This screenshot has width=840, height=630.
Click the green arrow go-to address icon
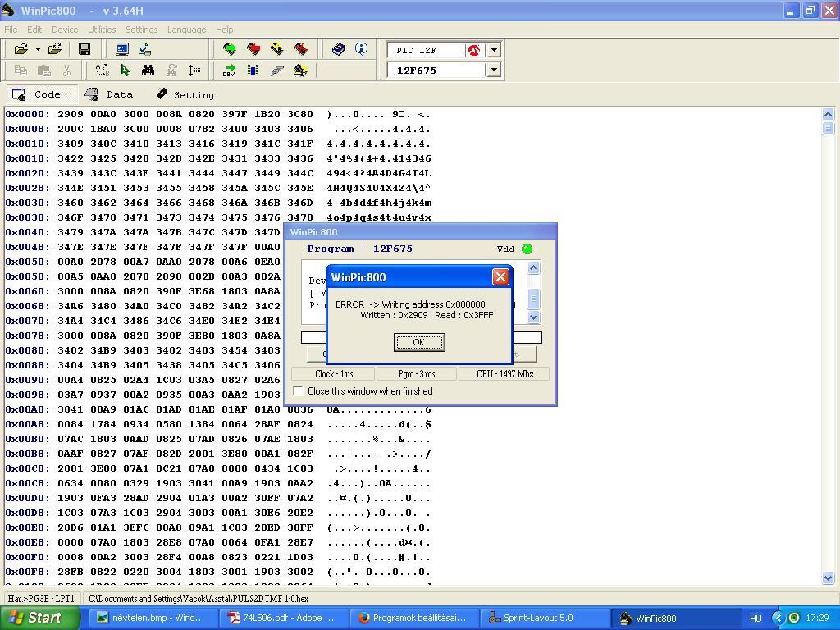coord(125,71)
